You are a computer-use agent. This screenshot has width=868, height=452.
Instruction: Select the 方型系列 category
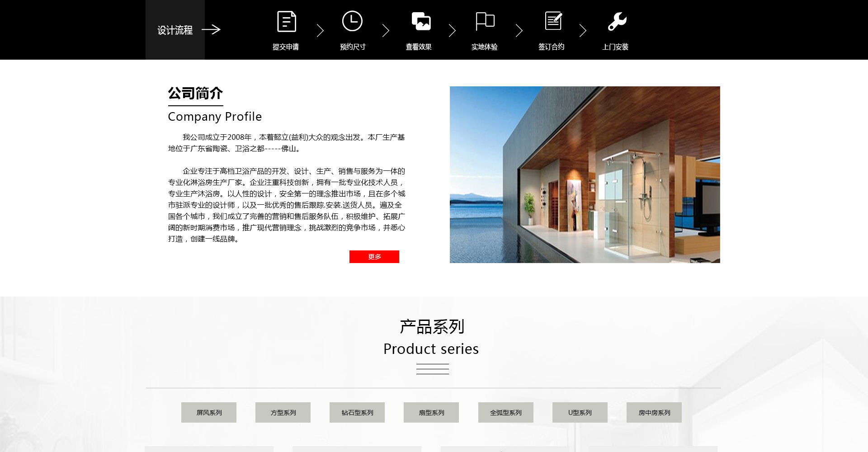coord(283,413)
